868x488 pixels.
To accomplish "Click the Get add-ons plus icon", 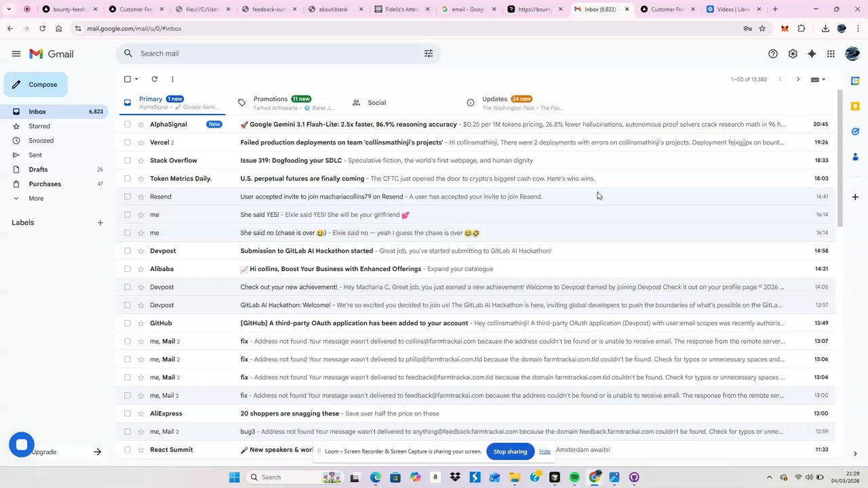I will pos(855,197).
